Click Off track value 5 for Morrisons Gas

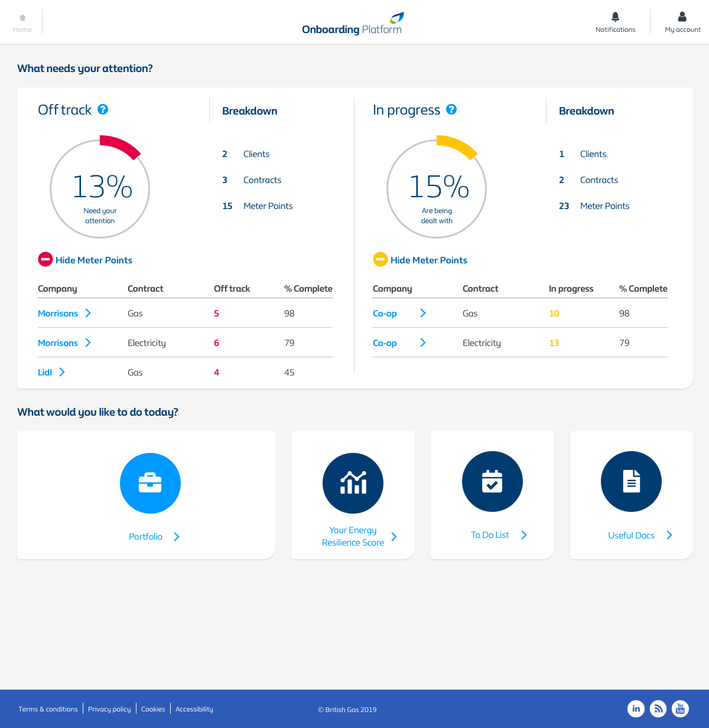(216, 314)
